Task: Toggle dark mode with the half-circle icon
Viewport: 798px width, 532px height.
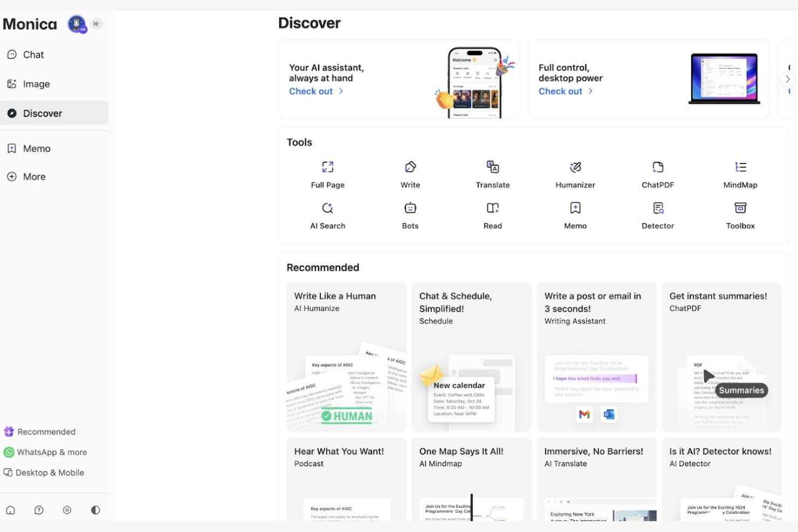Action: click(x=95, y=509)
